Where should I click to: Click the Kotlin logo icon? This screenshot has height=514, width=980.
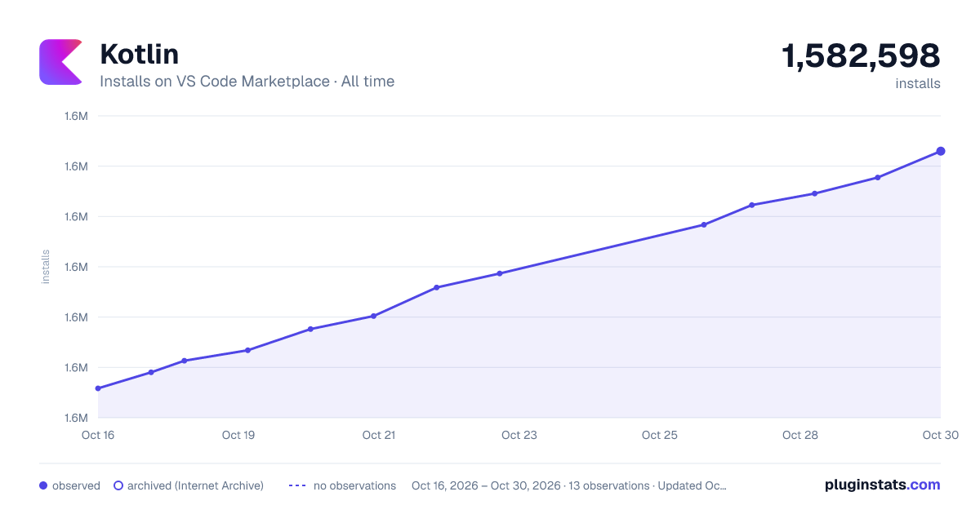pos(61,61)
